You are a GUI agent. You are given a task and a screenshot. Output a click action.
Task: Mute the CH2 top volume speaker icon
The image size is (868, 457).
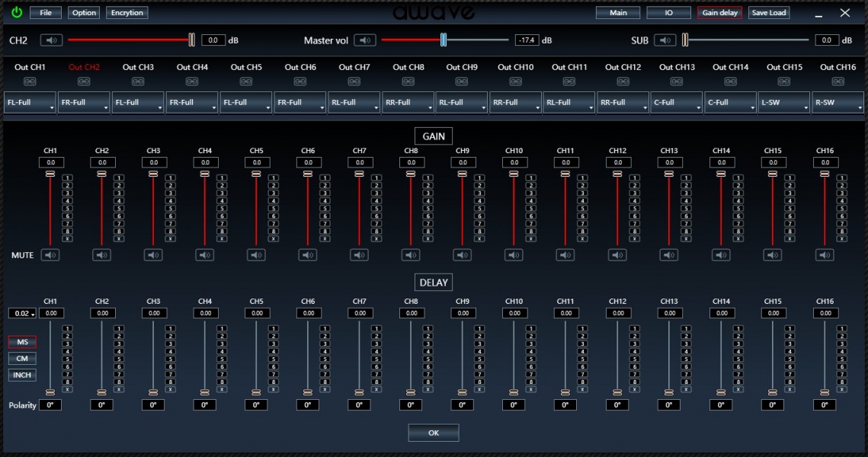(52, 40)
